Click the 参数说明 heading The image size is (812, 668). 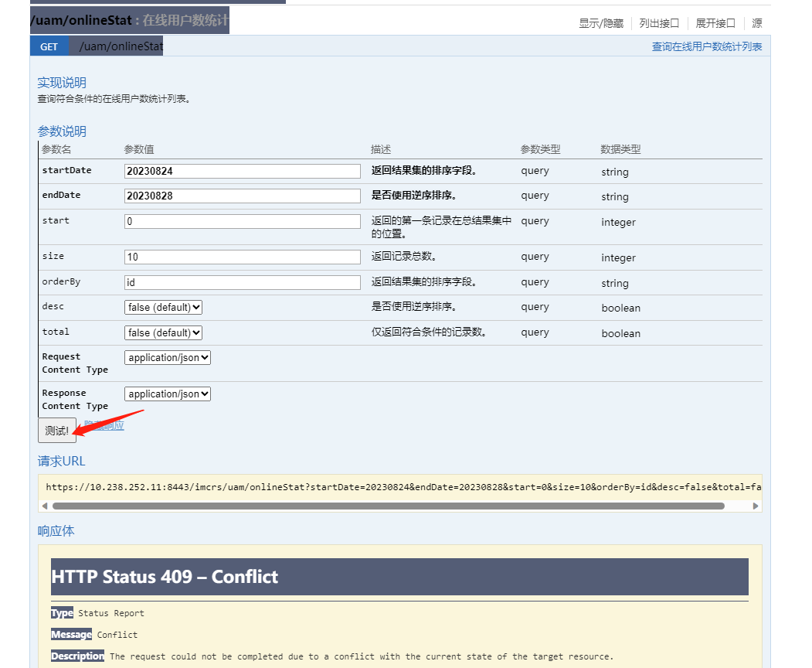(62, 131)
